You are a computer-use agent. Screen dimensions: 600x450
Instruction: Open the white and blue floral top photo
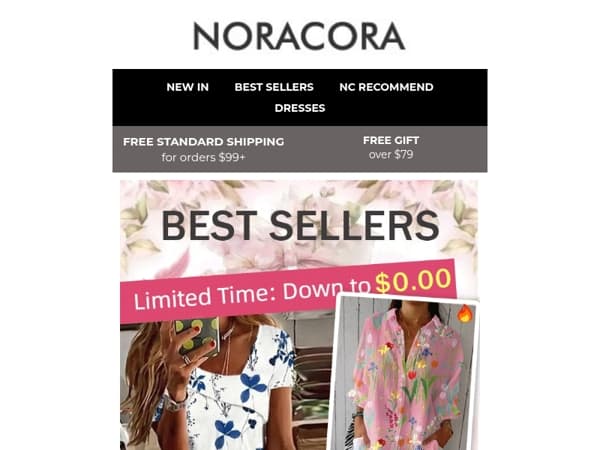224,383
